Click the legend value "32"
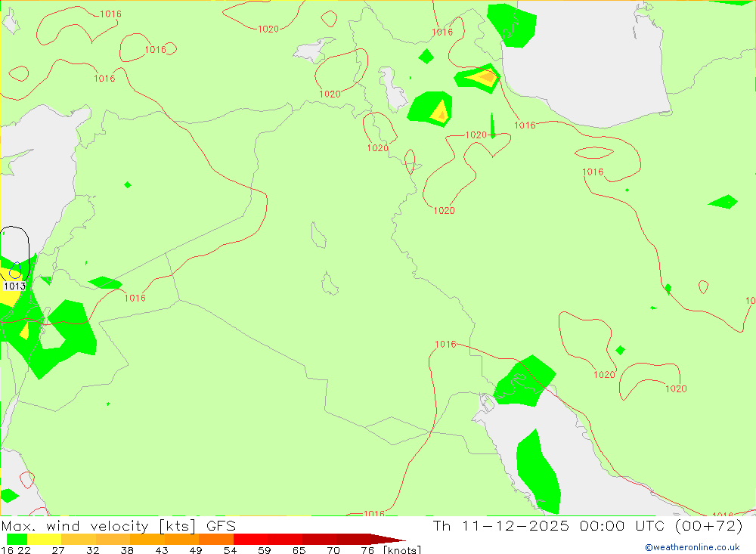The height and width of the screenshot is (554, 756). pos(92,550)
